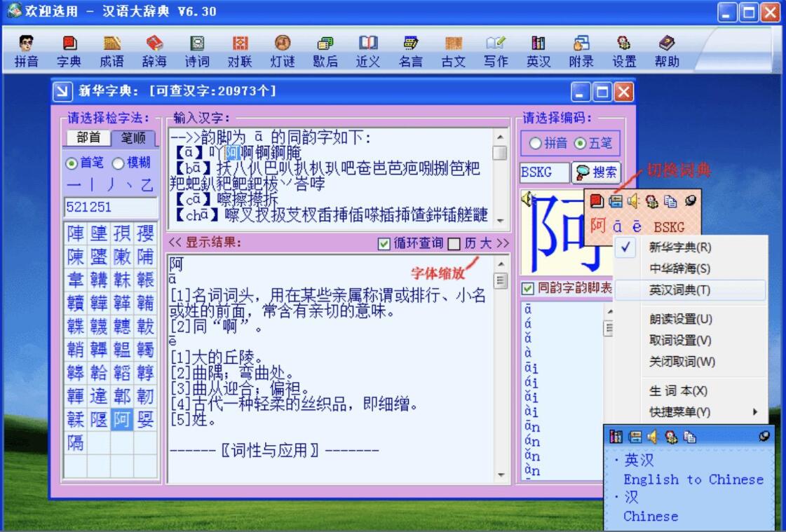Select 中华辞海 in the popup menu
Screen dimensions: 786x532
click(x=679, y=268)
